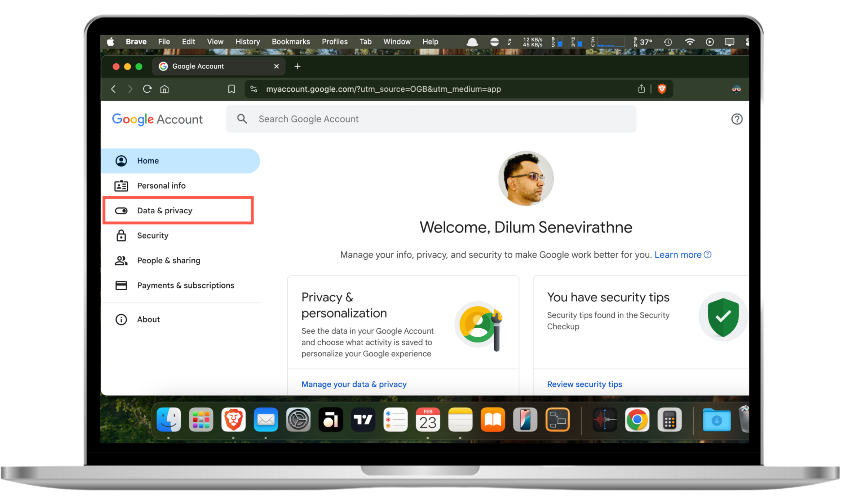Reload the page using the refresh icon
841x504 pixels.
click(x=147, y=89)
